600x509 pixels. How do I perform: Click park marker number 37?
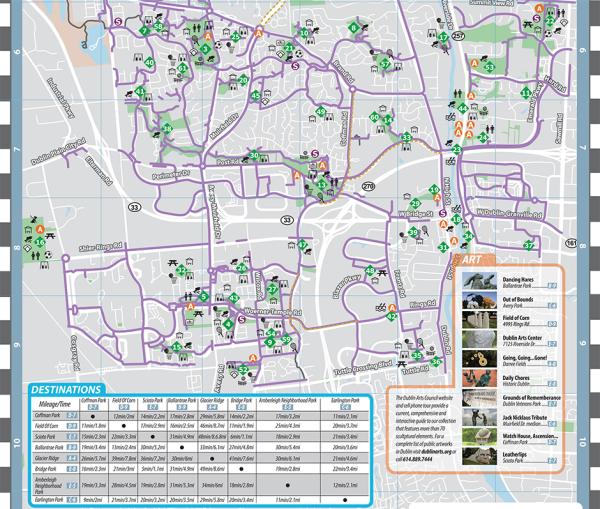529,246
